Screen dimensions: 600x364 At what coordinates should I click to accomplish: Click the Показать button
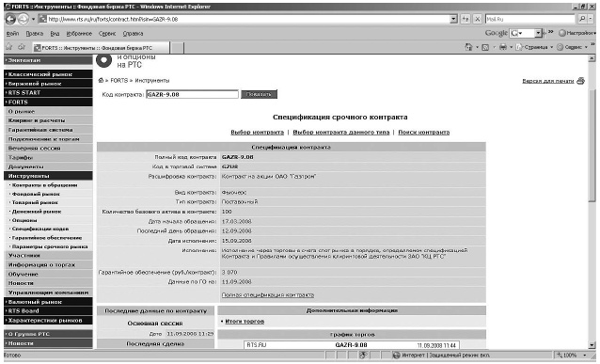point(259,94)
